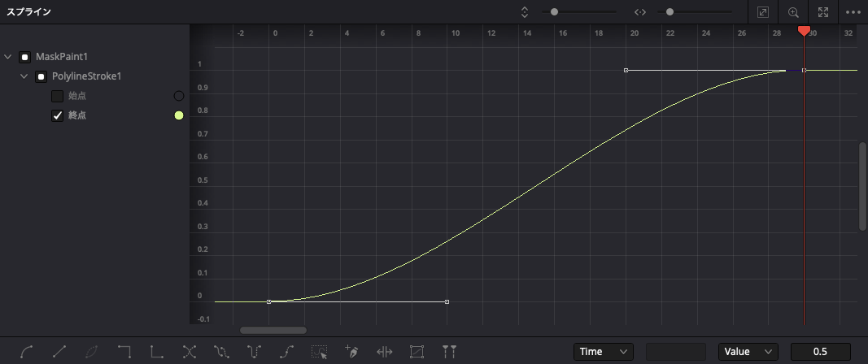
Task: Select the Linear interpolation tool icon
Action: 59,351
